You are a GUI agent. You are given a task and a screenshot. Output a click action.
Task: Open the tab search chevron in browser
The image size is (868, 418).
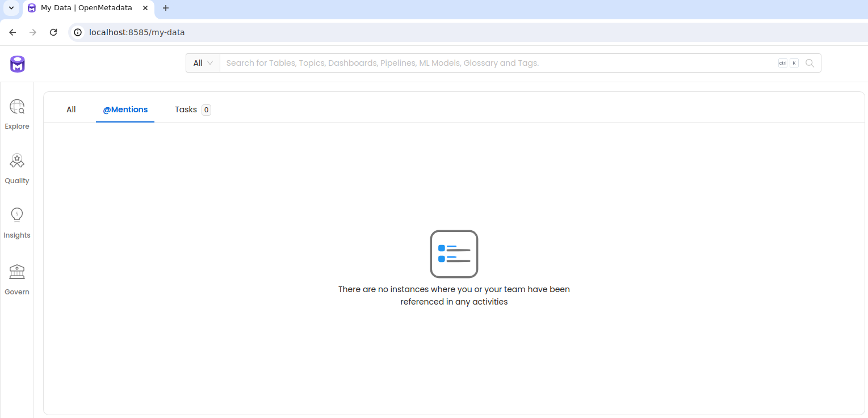[11, 8]
